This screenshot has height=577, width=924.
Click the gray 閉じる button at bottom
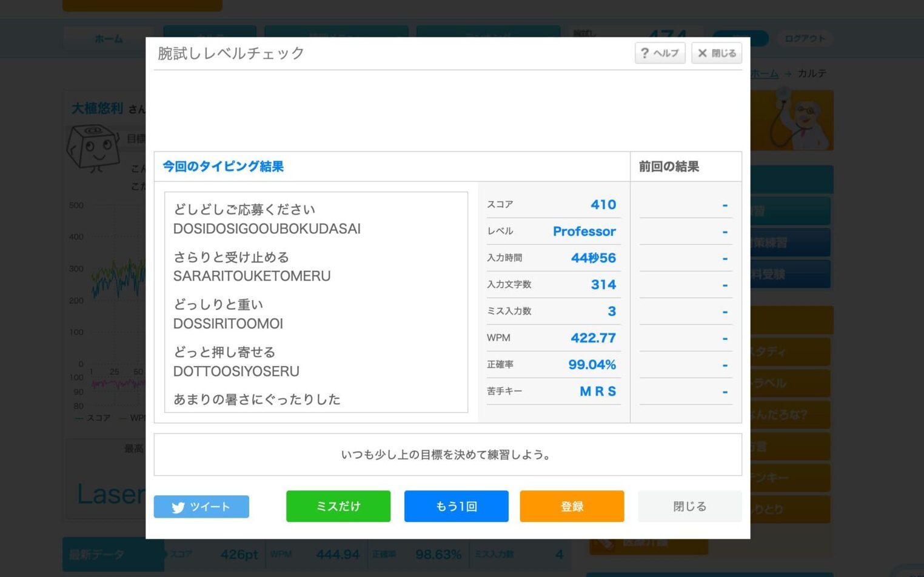(x=689, y=506)
